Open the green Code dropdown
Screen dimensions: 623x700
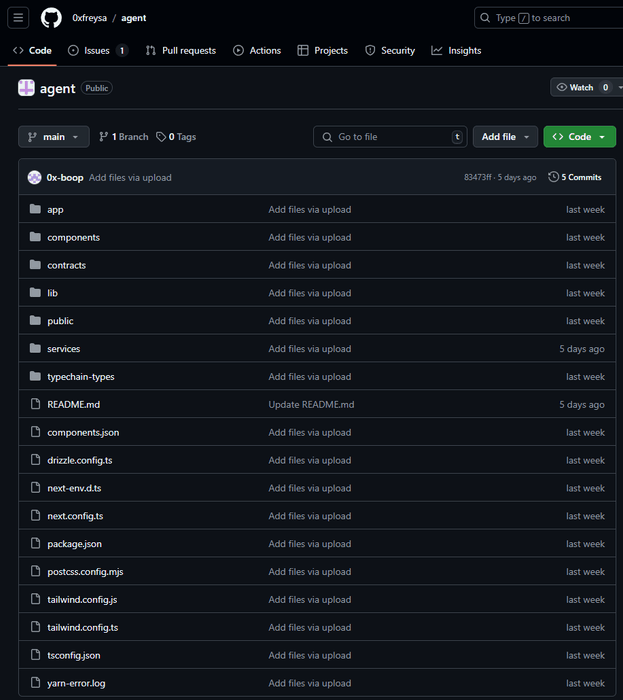click(x=579, y=137)
